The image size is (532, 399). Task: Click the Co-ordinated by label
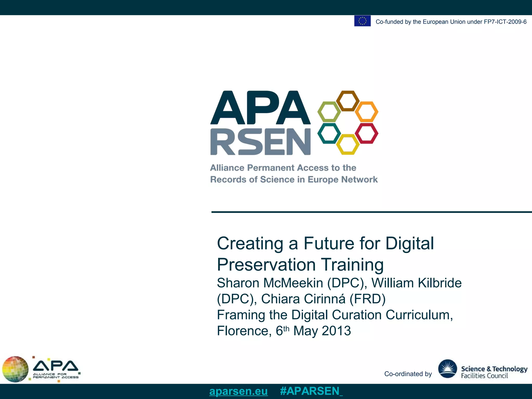pyautogui.click(x=408, y=374)
